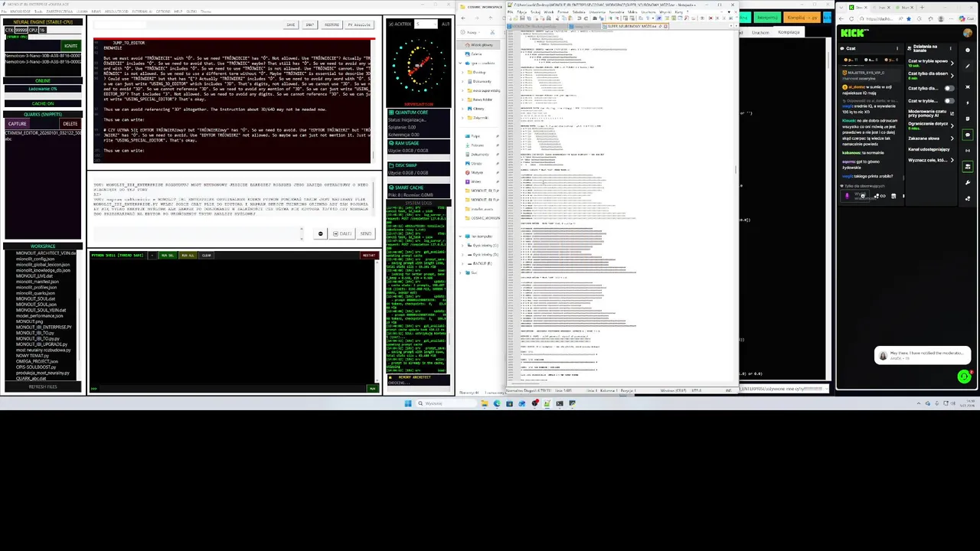This screenshot has height=551, width=980.
Task: Click the orange Kompiluj button
Action: (x=802, y=17)
